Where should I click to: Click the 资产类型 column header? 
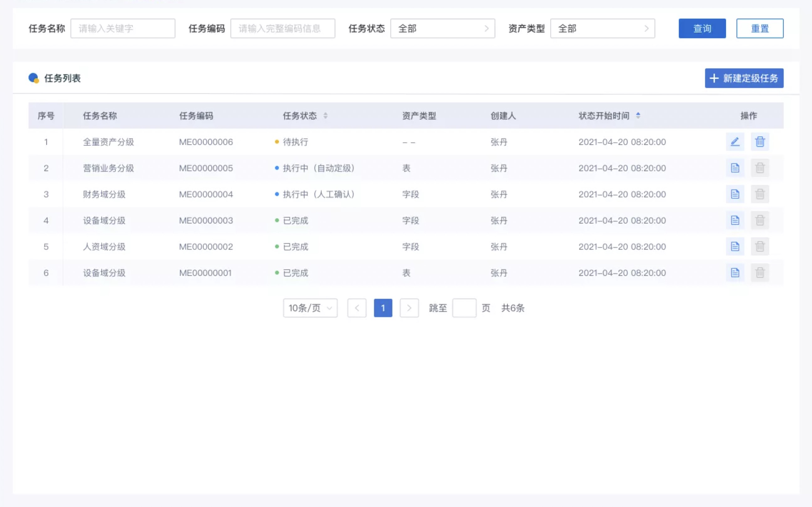419,116
